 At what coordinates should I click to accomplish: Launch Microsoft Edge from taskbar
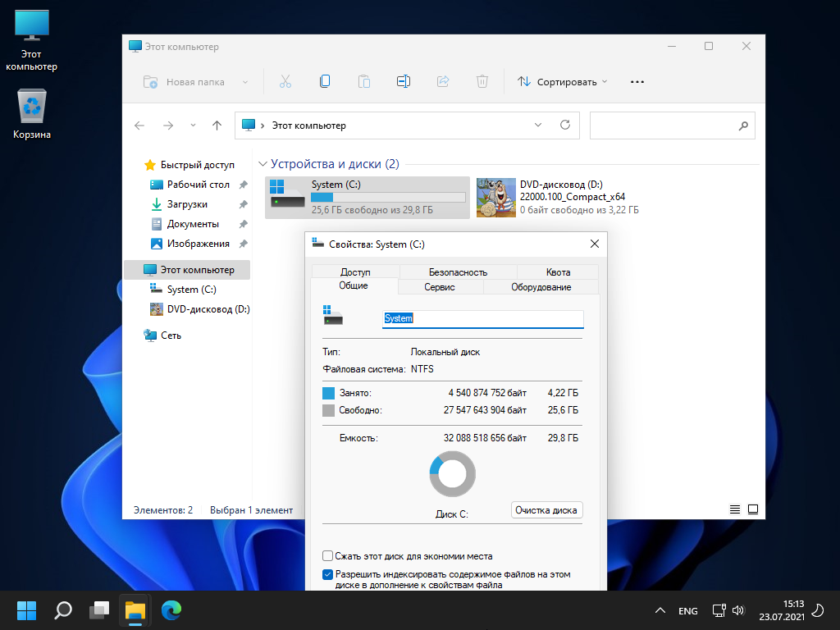tap(171, 610)
